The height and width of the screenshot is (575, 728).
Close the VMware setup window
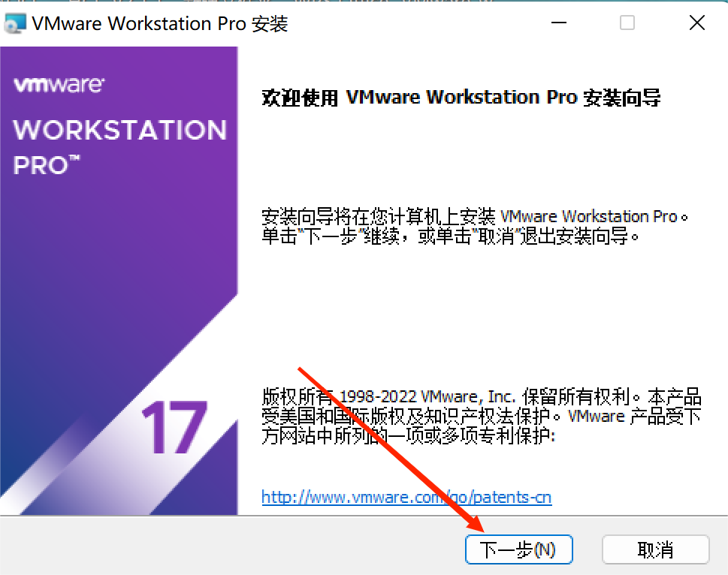(x=696, y=23)
